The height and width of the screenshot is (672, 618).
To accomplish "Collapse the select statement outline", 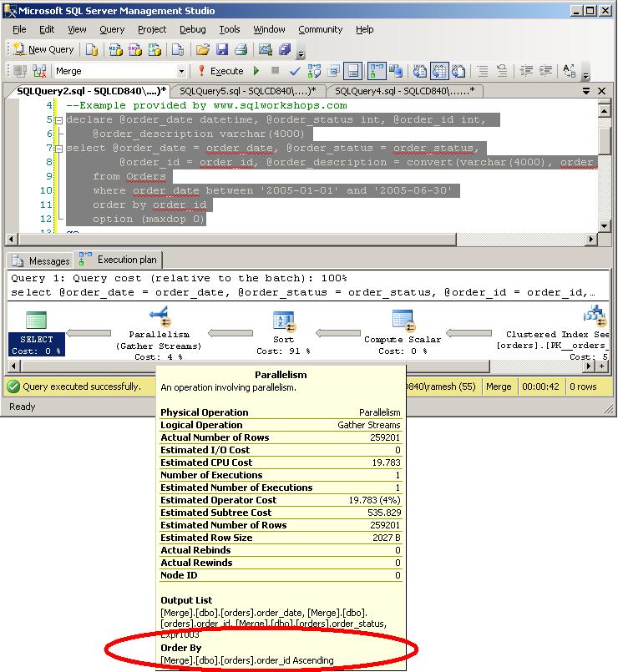I will 59,149.
